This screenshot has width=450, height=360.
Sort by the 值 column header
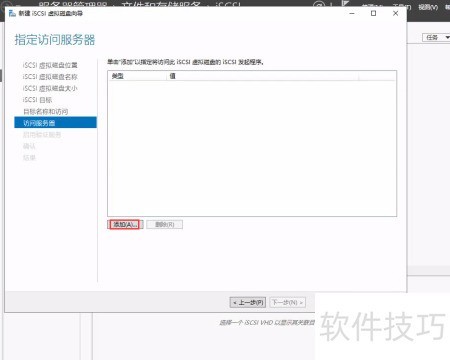click(x=262, y=76)
